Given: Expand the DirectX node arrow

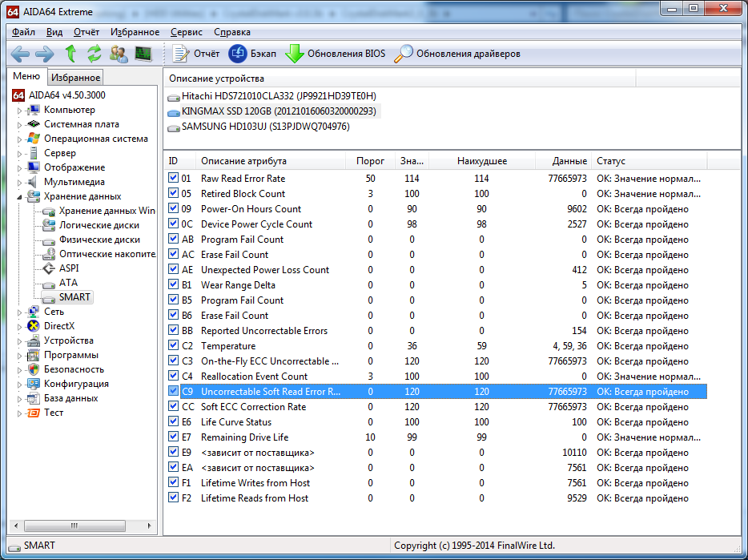Looking at the screenshot, I should (x=19, y=327).
